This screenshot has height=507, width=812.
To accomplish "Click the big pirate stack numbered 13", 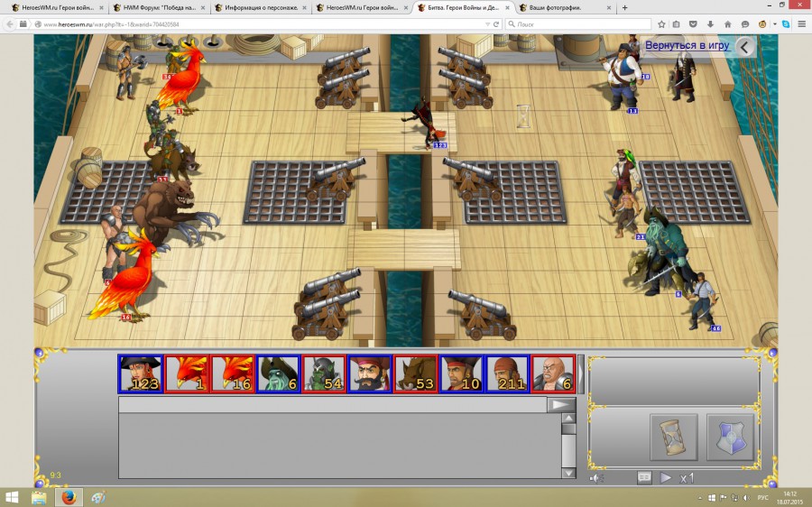I will [x=622, y=77].
